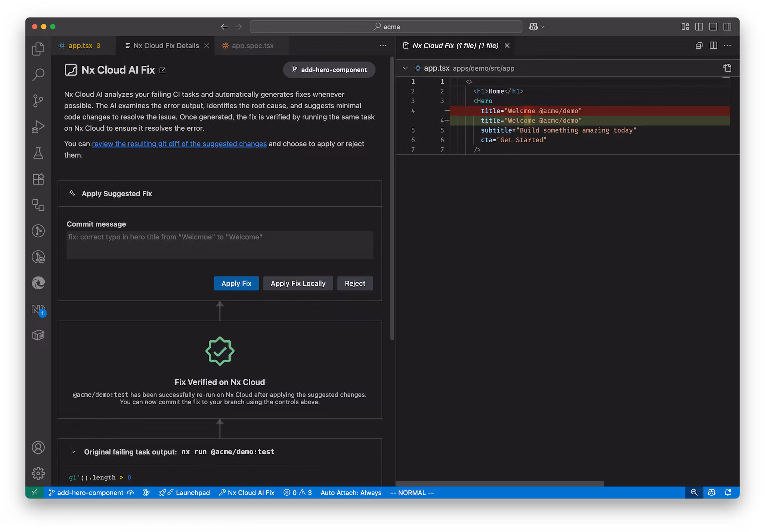Open Search view in activity bar
Screen dimensions: 765x532
tap(38, 74)
